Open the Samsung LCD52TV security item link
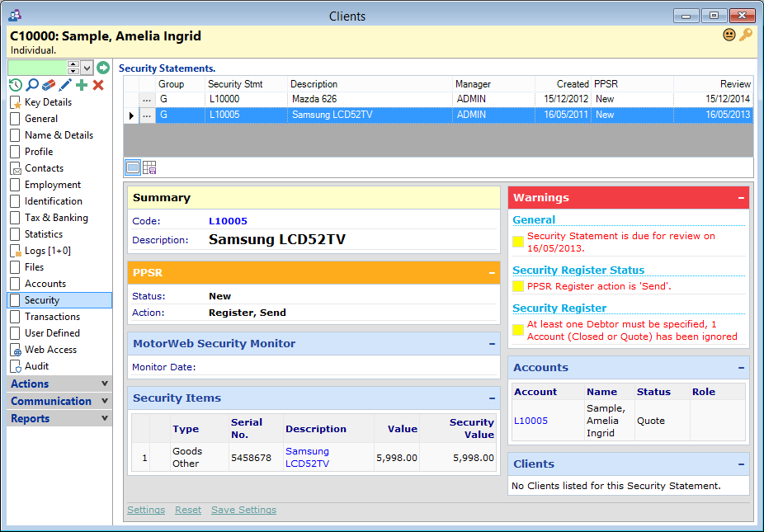Viewport: 764px width, 532px height. point(308,458)
